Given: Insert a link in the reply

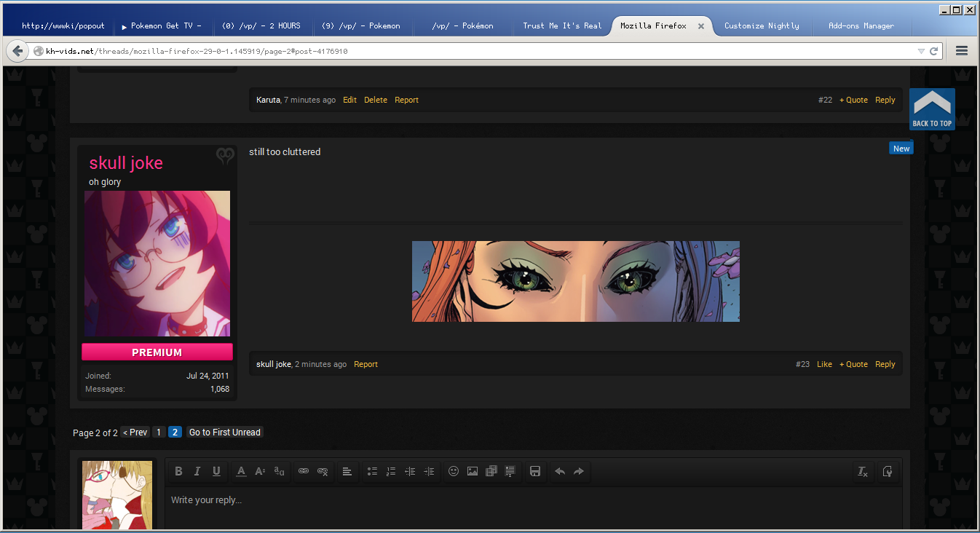Looking at the screenshot, I should click(304, 471).
